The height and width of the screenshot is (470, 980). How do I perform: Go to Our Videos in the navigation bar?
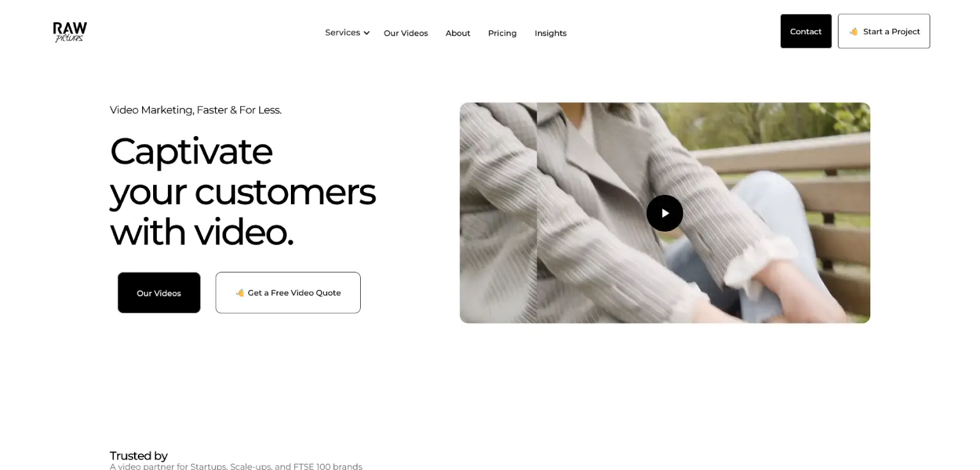pos(405,33)
